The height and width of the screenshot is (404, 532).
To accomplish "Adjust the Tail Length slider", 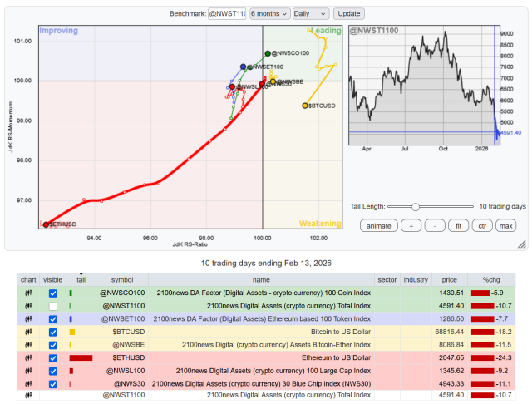I will 416,206.
